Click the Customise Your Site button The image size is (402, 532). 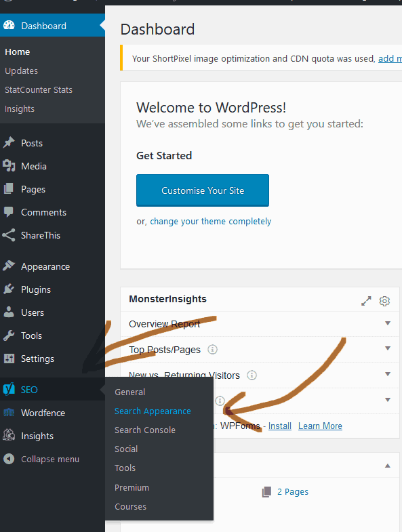pos(203,190)
